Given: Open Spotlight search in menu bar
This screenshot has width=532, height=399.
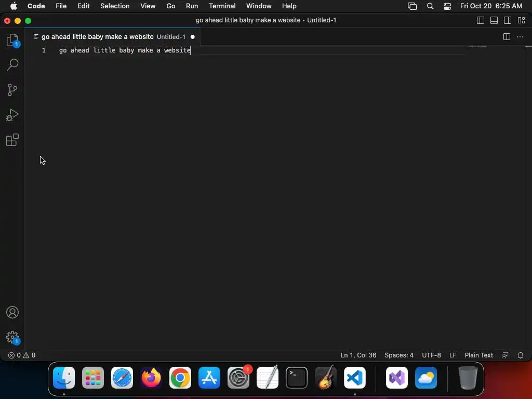Looking at the screenshot, I should (430, 6).
